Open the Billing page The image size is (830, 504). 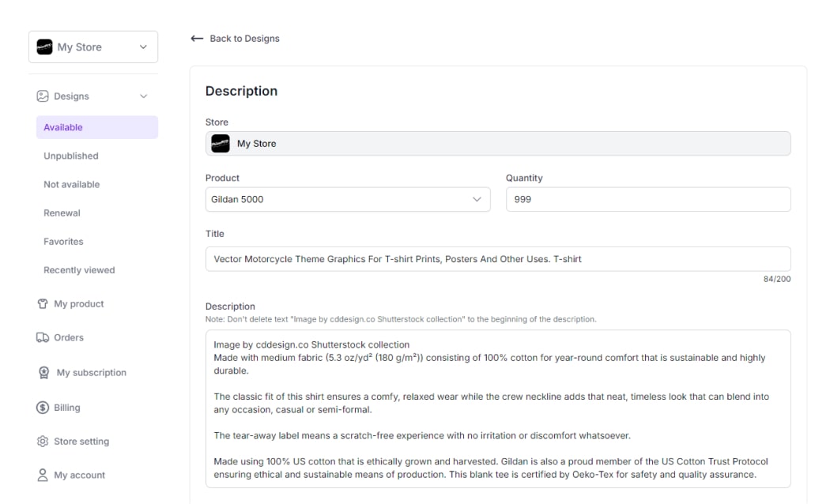click(67, 408)
